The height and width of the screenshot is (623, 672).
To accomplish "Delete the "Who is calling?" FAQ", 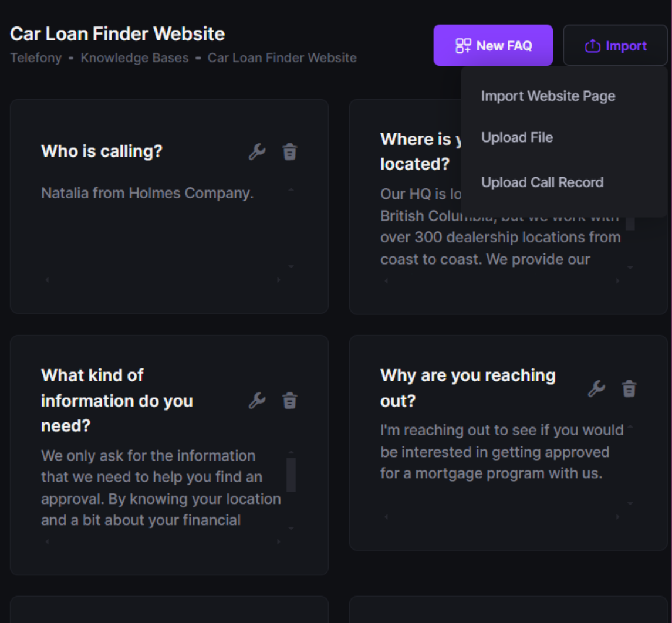I will 290,152.
